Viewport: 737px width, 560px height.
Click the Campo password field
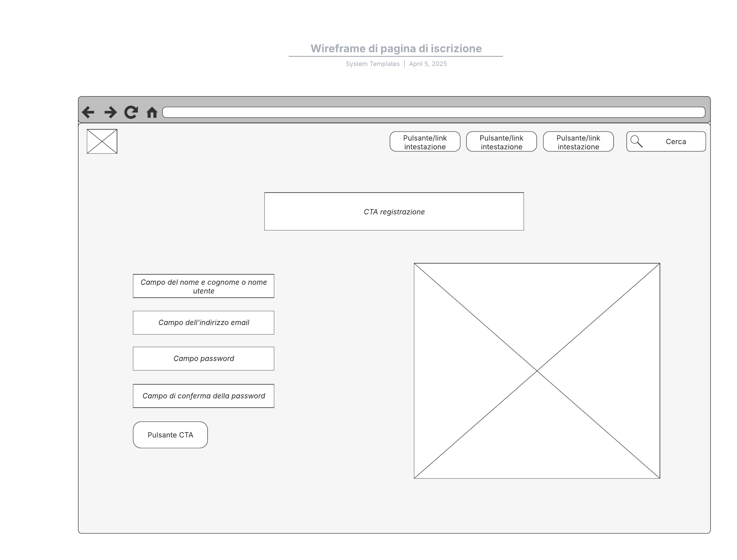tap(204, 359)
